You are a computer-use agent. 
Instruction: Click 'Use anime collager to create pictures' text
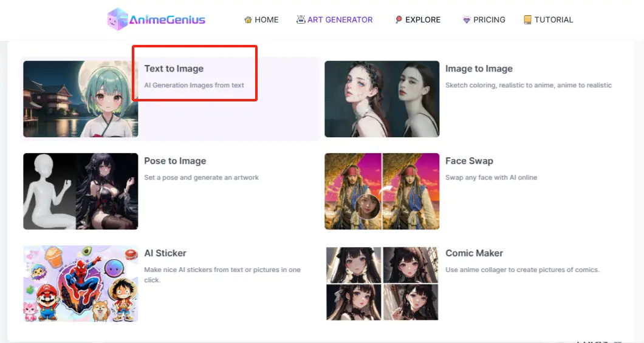click(x=522, y=270)
